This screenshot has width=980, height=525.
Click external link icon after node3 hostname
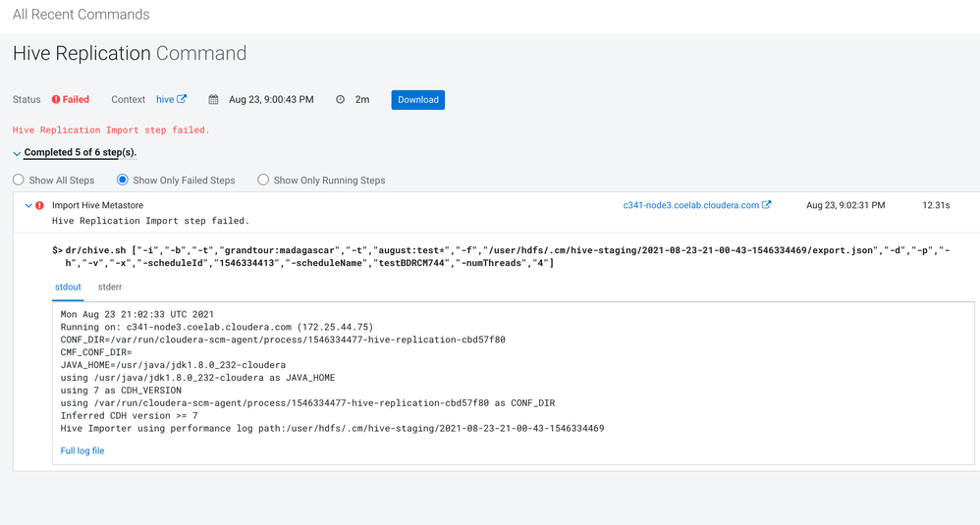pyautogui.click(x=767, y=205)
